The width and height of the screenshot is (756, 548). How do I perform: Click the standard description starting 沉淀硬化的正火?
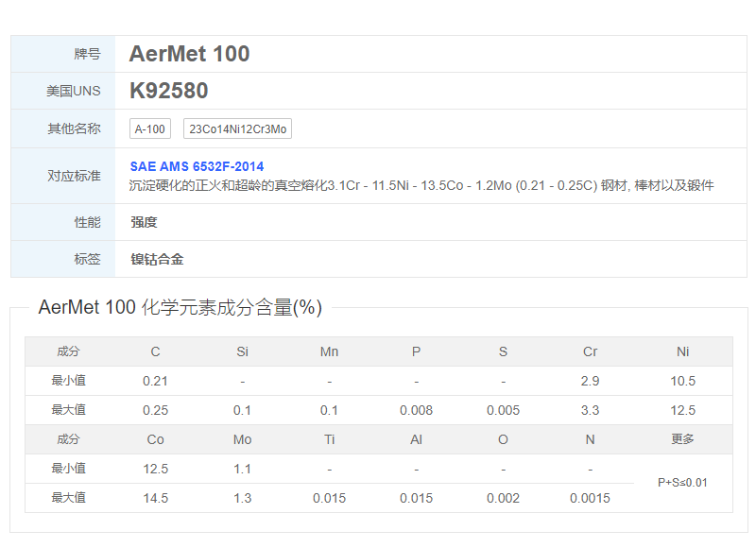coord(421,185)
